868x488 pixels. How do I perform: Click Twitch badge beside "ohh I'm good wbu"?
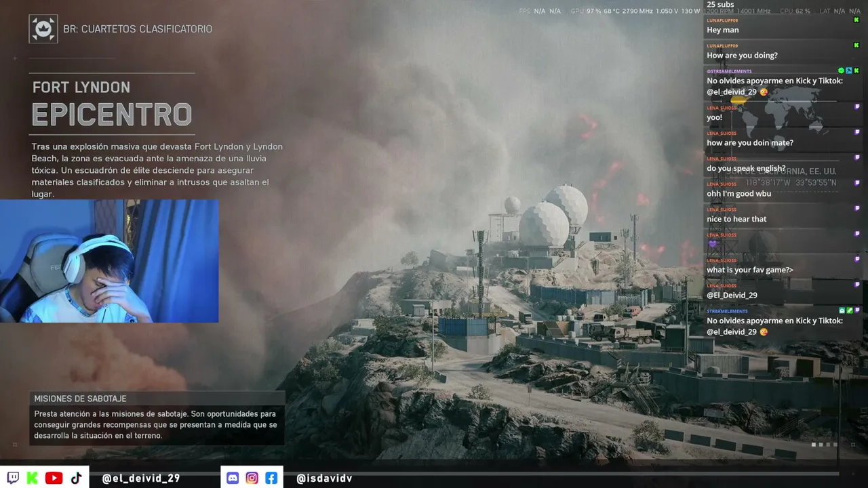857,183
